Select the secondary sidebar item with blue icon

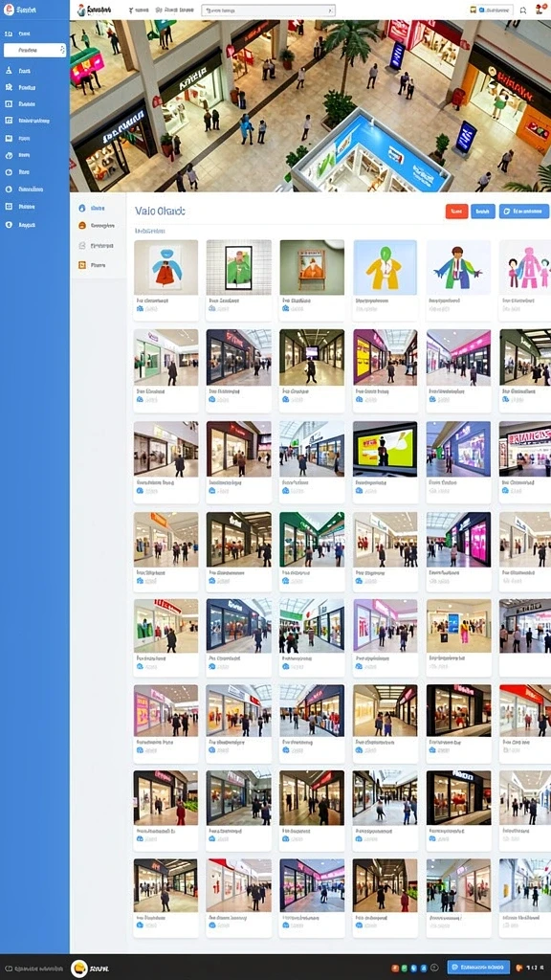(91, 208)
